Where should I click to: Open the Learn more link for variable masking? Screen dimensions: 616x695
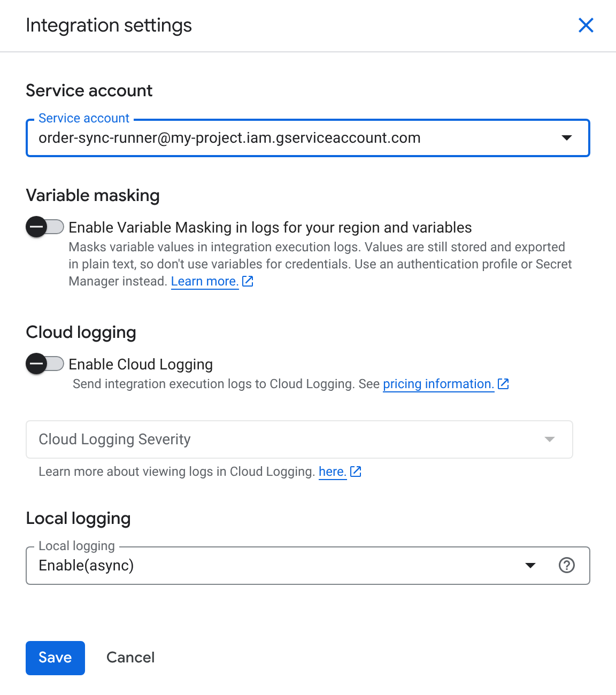click(205, 281)
